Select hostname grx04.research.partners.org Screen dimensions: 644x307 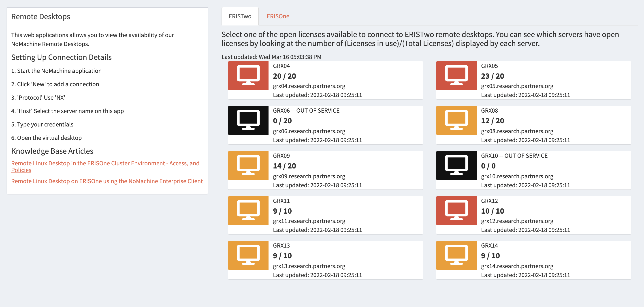[x=309, y=86]
